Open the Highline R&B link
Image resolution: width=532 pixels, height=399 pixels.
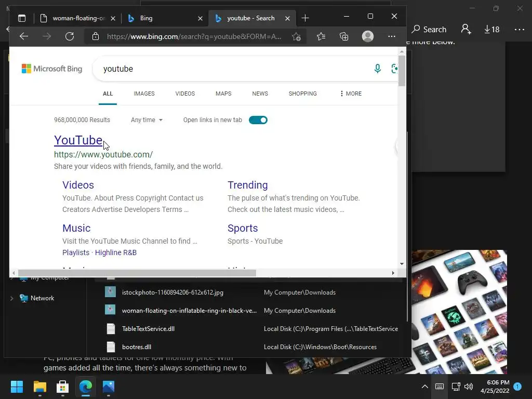pos(116,252)
